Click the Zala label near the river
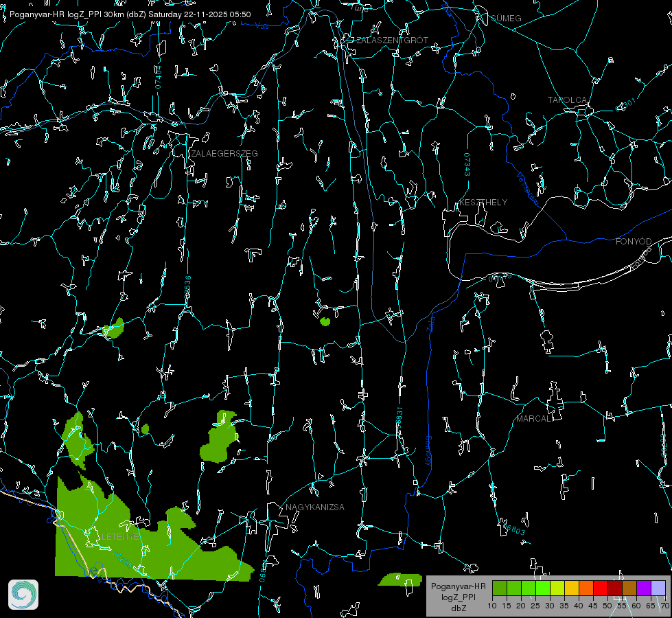 430,323
